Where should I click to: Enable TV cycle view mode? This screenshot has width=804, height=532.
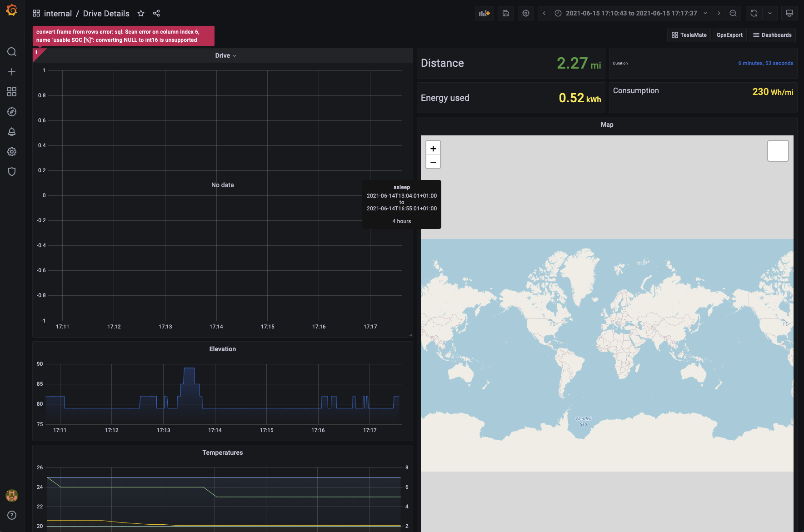(789, 13)
